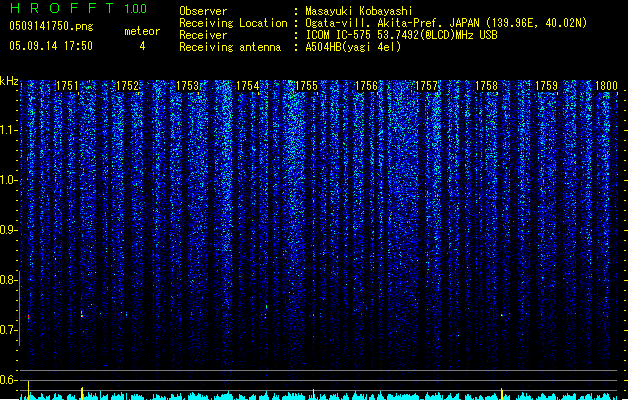Click the meteor label
This screenshot has height=400, width=629.
[x=142, y=31]
